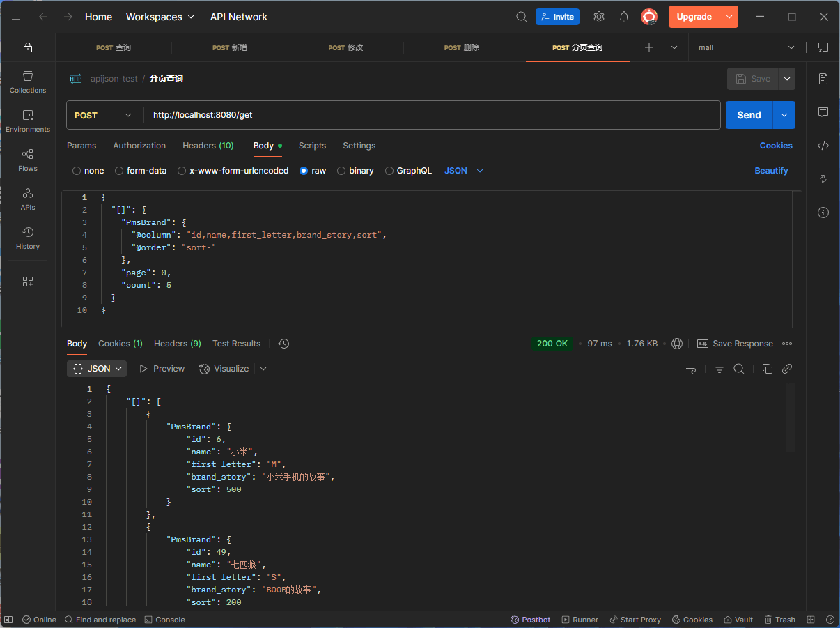The height and width of the screenshot is (628, 840).
Task: Open the mall environment selector
Action: 746,47
